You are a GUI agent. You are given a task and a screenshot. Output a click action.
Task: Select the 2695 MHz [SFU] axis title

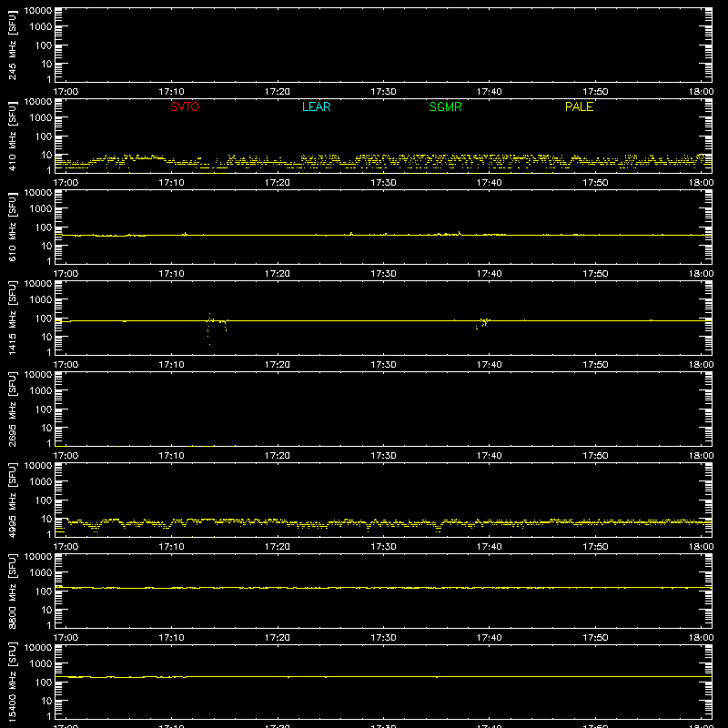pos(13,409)
